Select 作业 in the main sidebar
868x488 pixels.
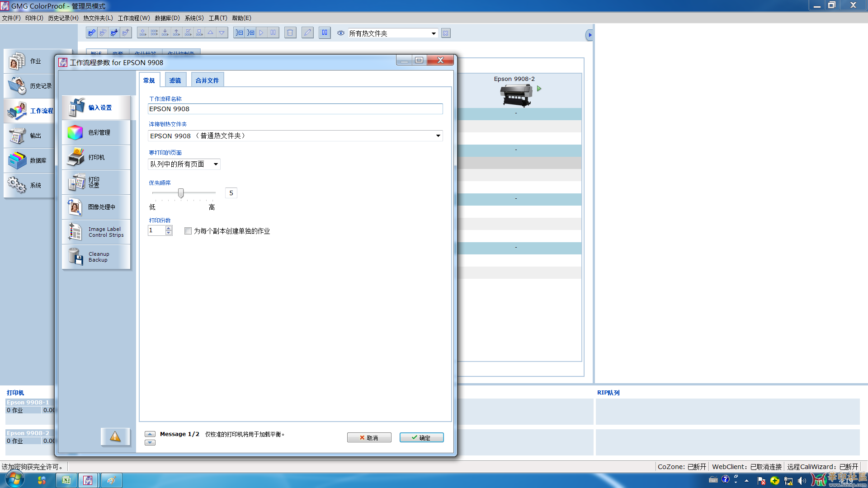[29, 61]
